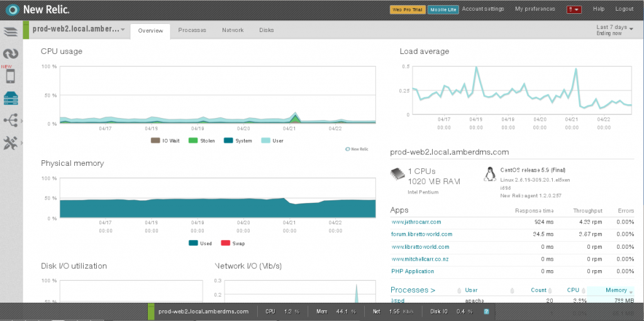Click the User column header

click(x=471, y=290)
